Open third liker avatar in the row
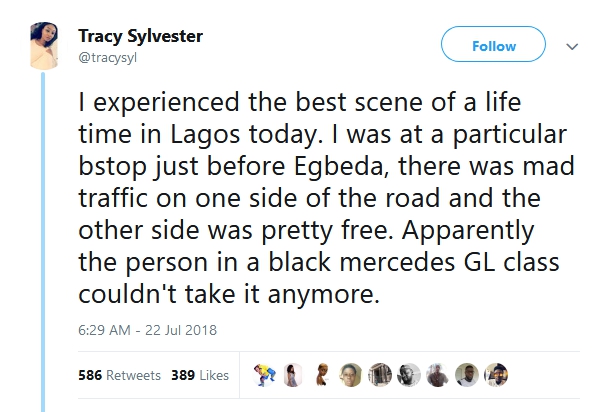Image resolution: width=605 pixels, height=412 pixels. click(323, 374)
